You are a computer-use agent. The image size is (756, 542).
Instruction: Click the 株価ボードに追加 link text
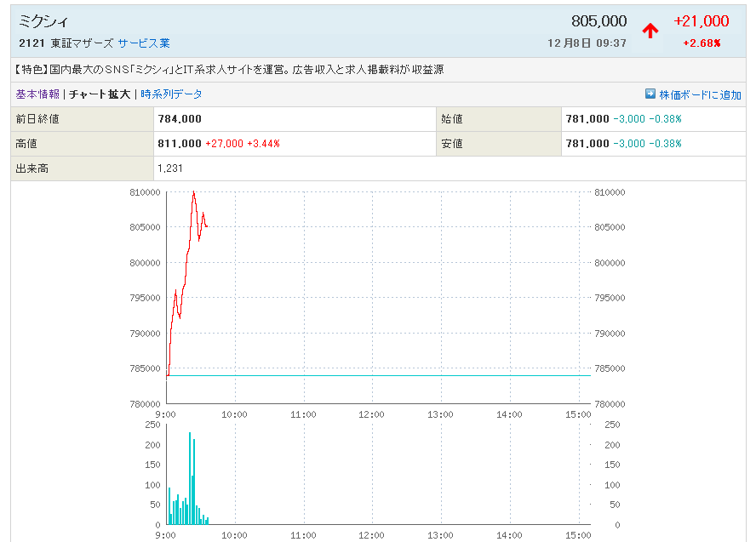coord(700,94)
